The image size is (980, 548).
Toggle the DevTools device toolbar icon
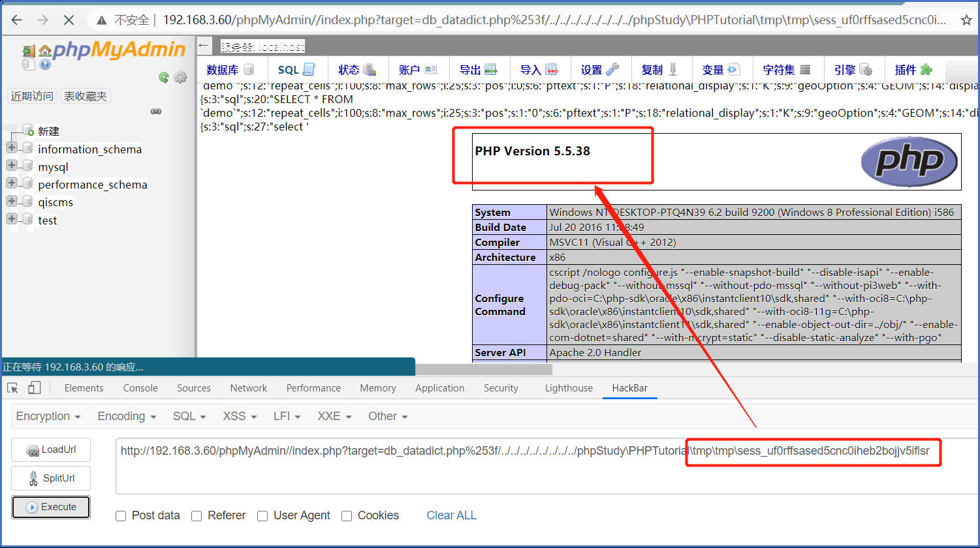[34, 388]
